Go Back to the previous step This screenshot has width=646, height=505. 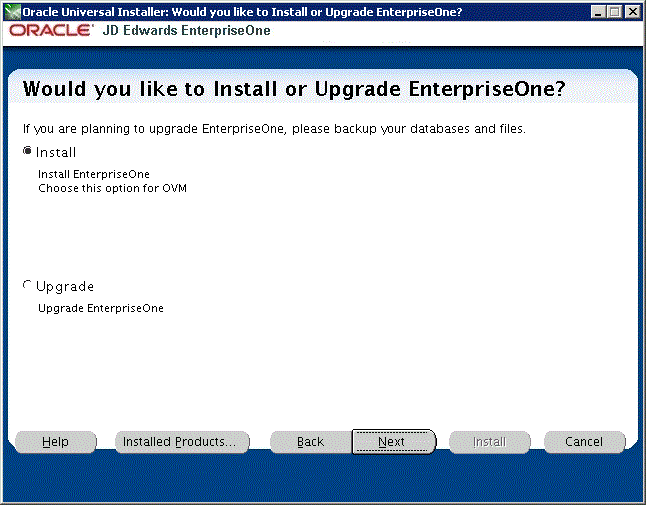tap(311, 442)
